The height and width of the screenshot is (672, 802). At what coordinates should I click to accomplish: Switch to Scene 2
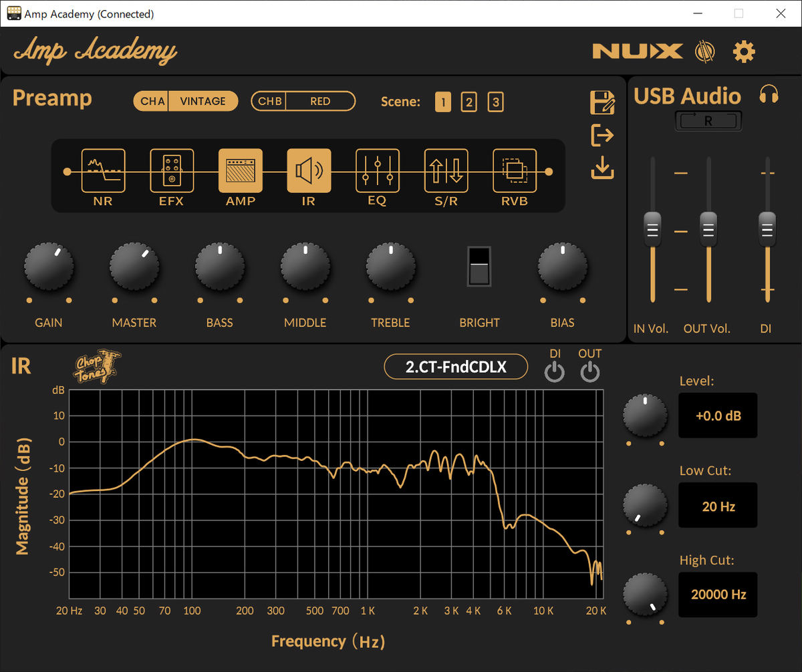point(469,102)
